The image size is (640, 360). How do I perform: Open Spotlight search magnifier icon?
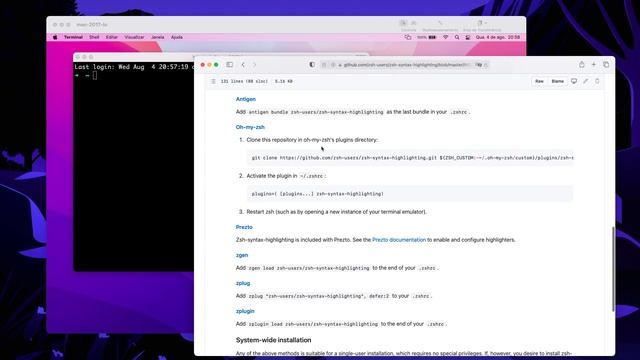[457, 37]
